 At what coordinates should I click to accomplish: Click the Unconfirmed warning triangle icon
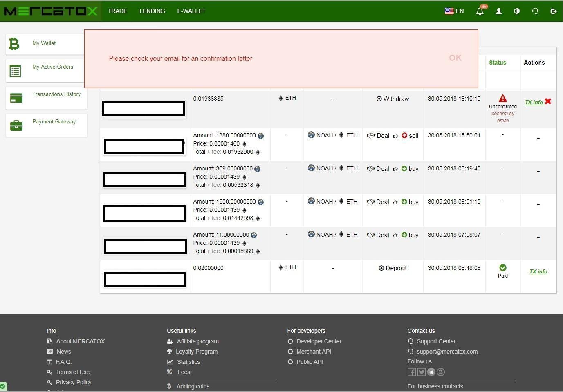[x=503, y=98]
